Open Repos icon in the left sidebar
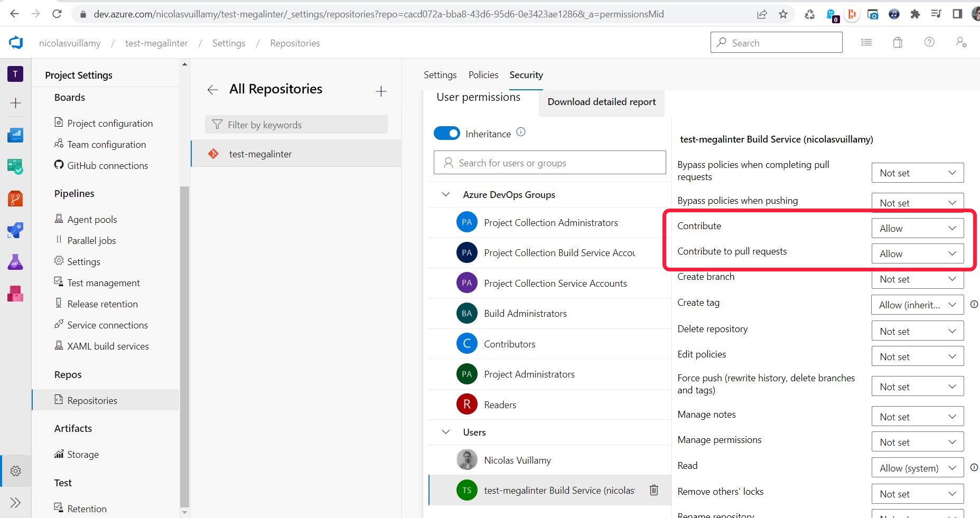The width and height of the screenshot is (980, 518). click(x=15, y=199)
